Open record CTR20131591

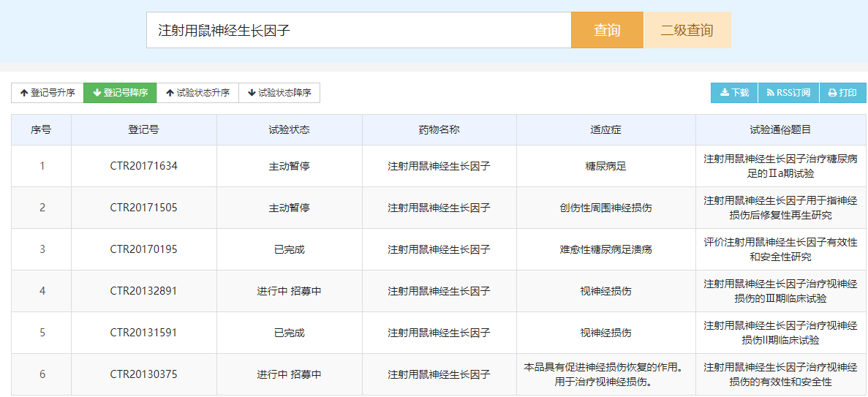click(144, 333)
